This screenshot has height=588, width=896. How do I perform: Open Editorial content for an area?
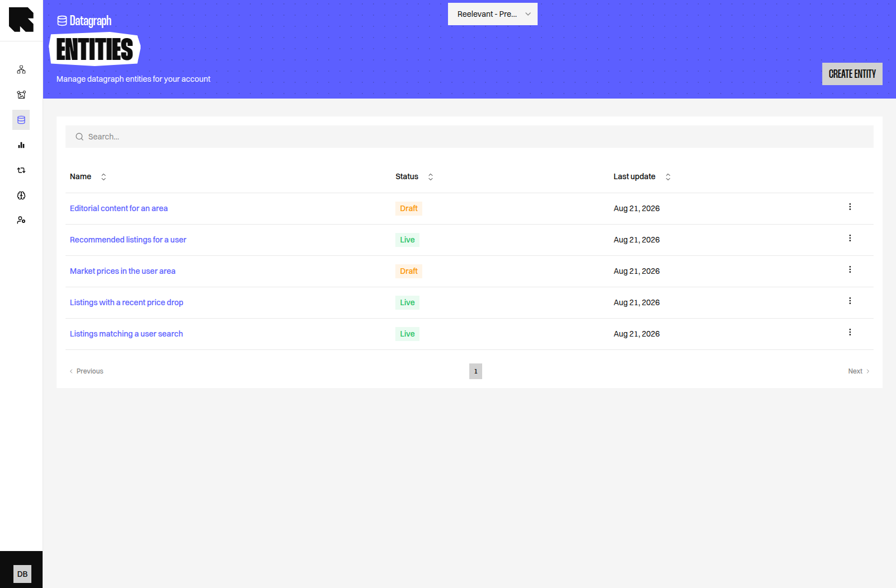(x=119, y=208)
